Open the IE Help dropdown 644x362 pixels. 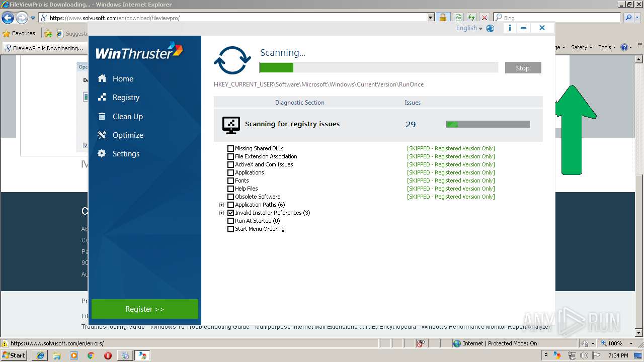[x=627, y=47]
